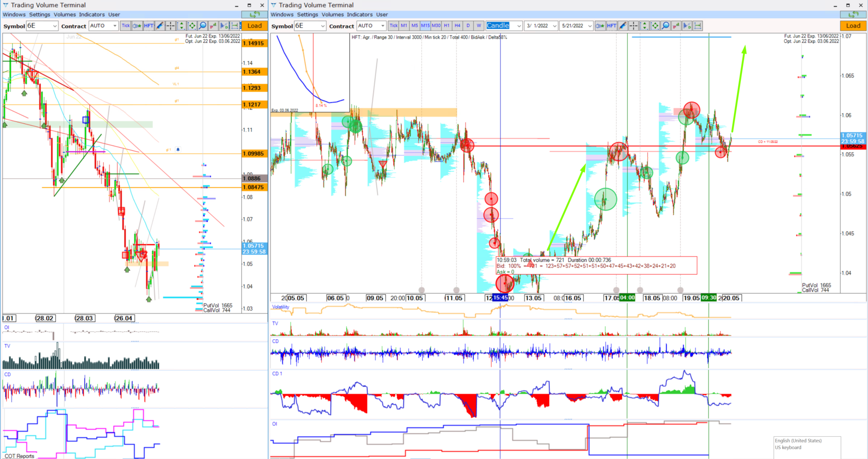The image size is (868, 459).
Task: Open Volumes menu in right window
Action: click(x=333, y=14)
